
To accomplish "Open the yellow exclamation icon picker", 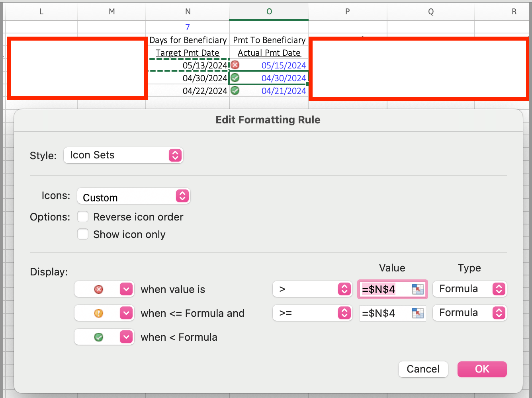I will [x=126, y=313].
